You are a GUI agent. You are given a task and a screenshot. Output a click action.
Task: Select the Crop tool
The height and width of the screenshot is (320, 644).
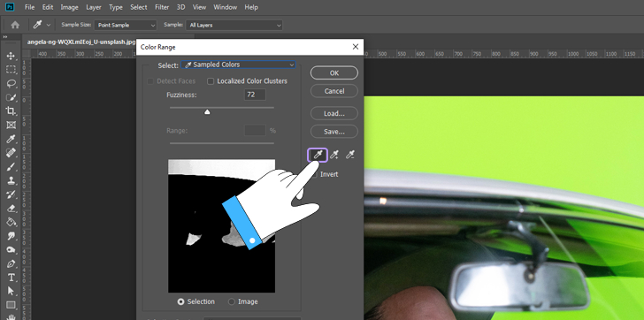point(11,110)
